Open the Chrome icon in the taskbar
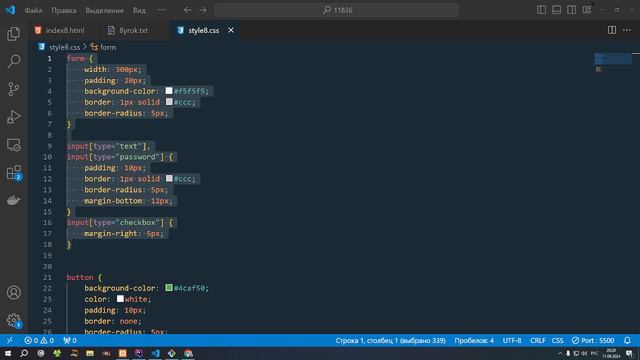Viewport: 640px width, 360px height. (188, 353)
